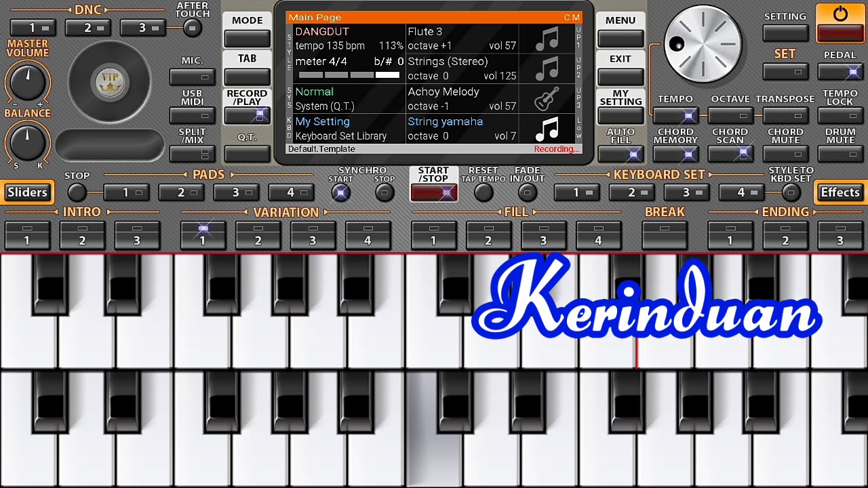The height and width of the screenshot is (488, 868).
Task: Select Fill 4
Action: point(598,235)
